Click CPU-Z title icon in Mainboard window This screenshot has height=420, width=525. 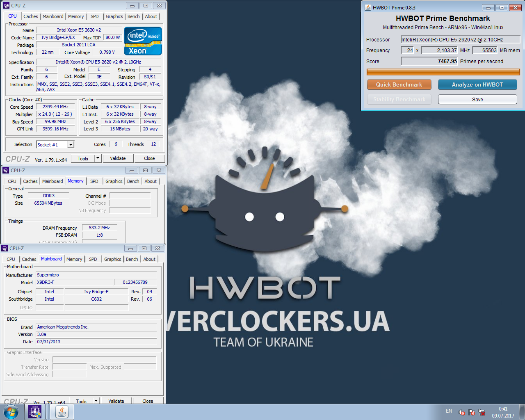point(5,248)
